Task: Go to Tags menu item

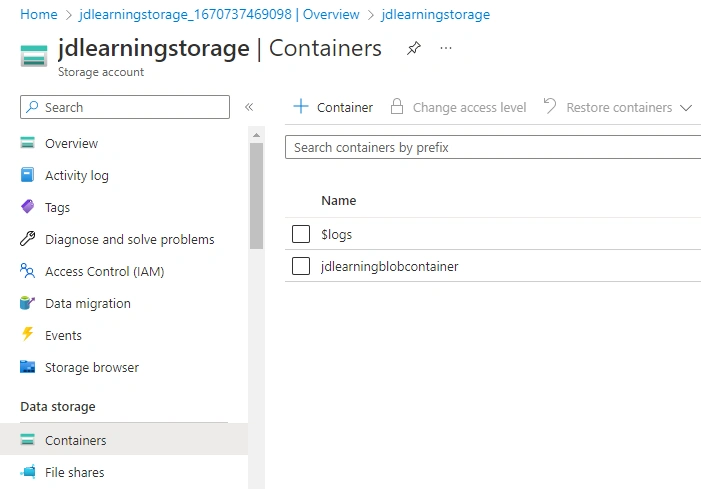Action: [x=57, y=208]
